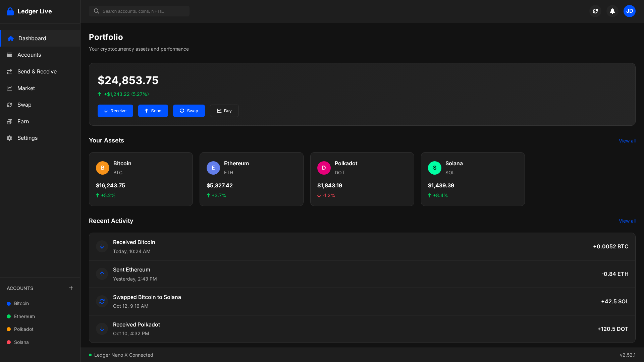
Task: Click Received Polkadot down-arrow icon
Action: click(x=102, y=329)
